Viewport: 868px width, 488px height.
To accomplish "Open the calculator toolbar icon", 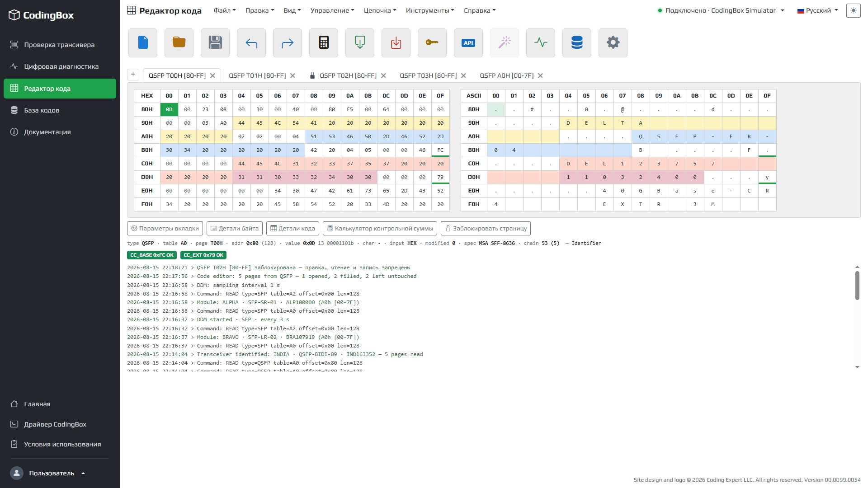I will coord(324,43).
